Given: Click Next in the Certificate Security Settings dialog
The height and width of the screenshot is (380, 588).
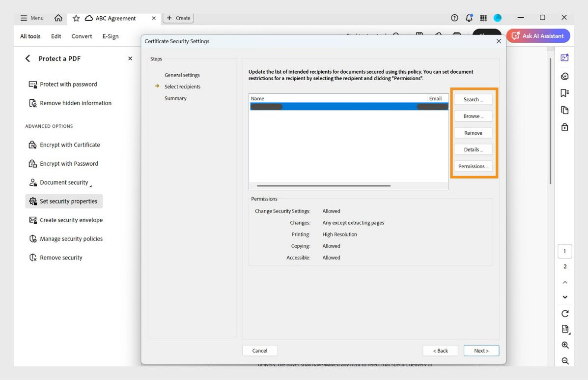Looking at the screenshot, I should coord(481,350).
